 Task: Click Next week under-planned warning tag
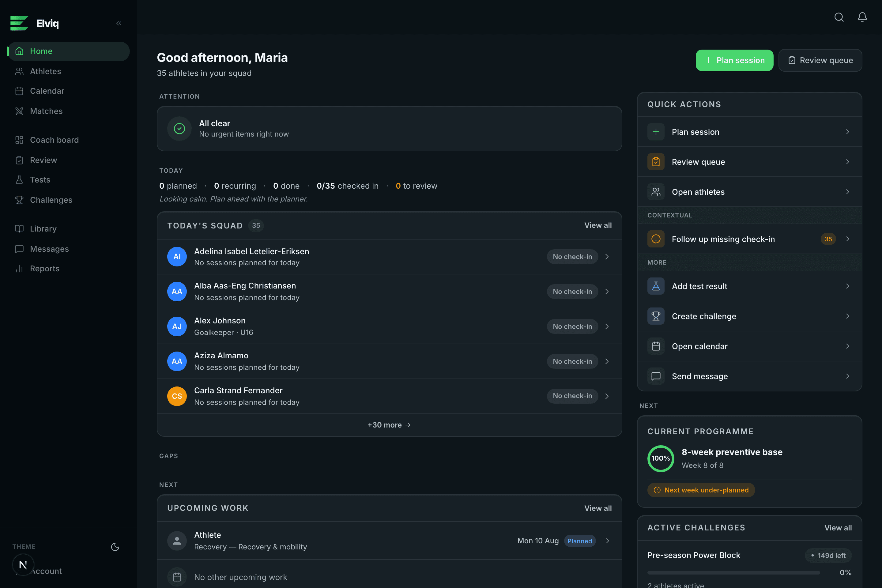tap(701, 490)
